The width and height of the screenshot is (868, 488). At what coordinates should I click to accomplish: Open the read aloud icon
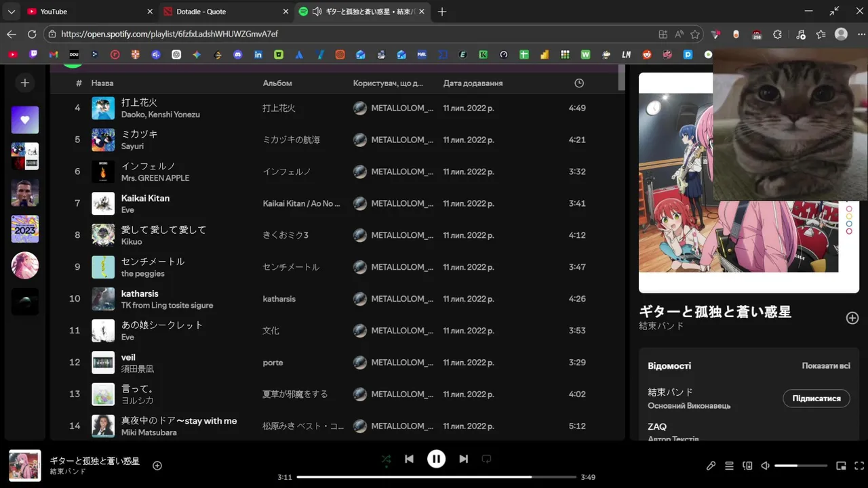click(x=679, y=34)
